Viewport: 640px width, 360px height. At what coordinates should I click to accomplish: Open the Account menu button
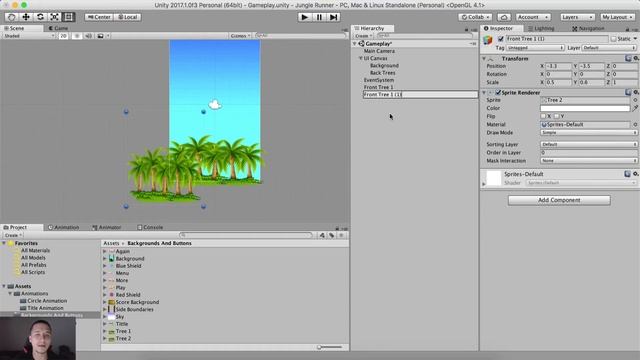[533, 17]
